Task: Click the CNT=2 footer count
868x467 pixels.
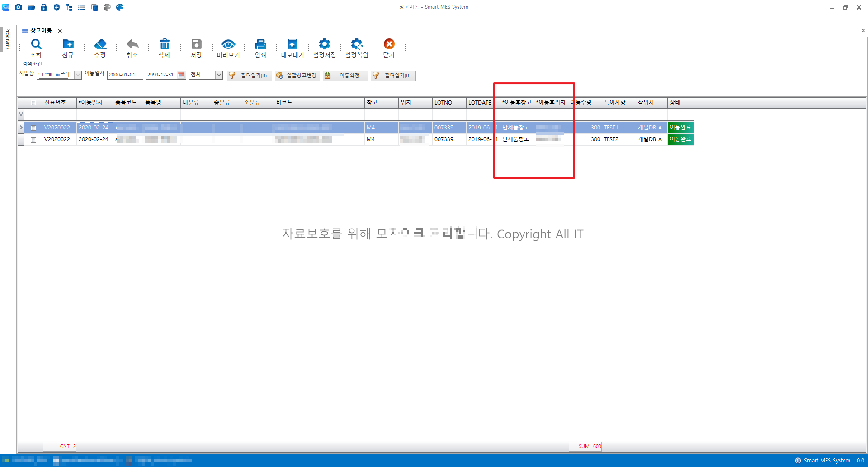Action: pos(60,446)
